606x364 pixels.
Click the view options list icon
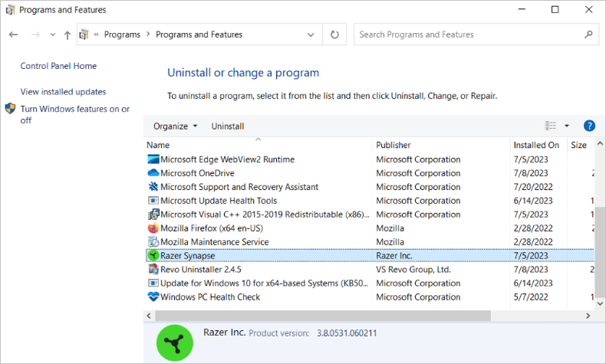coord(551,126)
